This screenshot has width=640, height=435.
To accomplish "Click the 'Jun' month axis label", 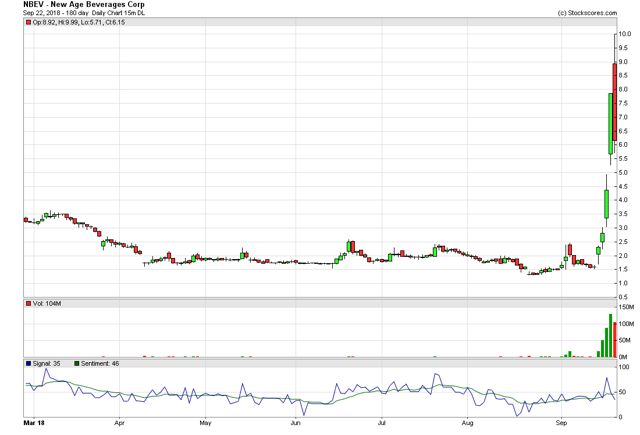I will tap(296, 423).
